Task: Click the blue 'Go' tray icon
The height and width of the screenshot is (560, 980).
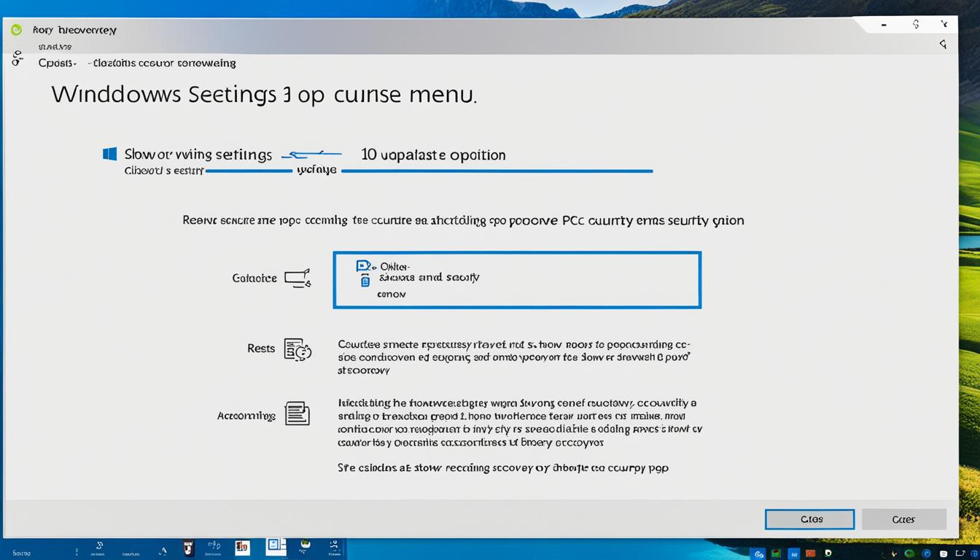Action: point(758,554)
